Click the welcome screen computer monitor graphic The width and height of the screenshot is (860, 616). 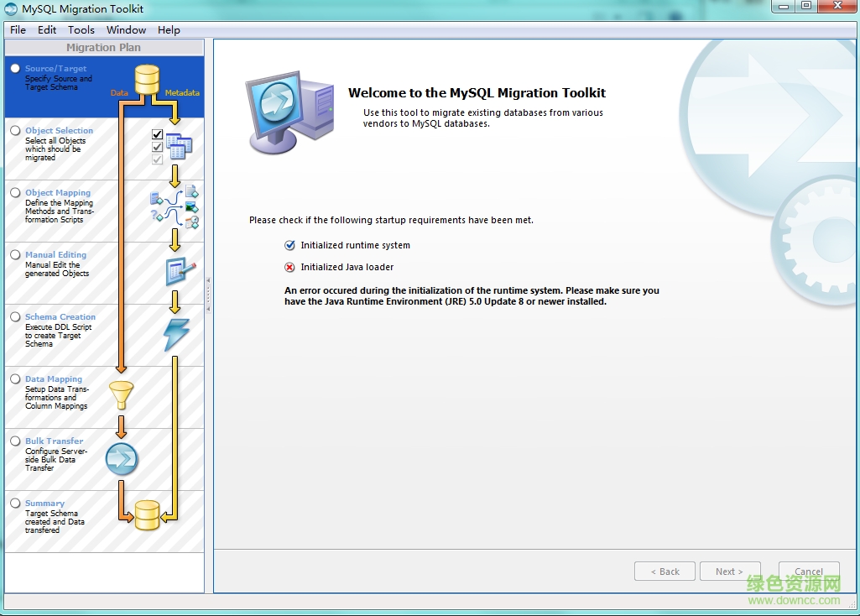click(289, 113)
